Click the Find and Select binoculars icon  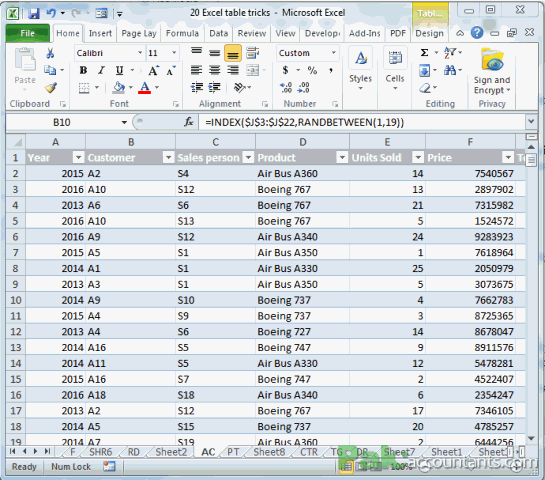click(x=450, y=71)
